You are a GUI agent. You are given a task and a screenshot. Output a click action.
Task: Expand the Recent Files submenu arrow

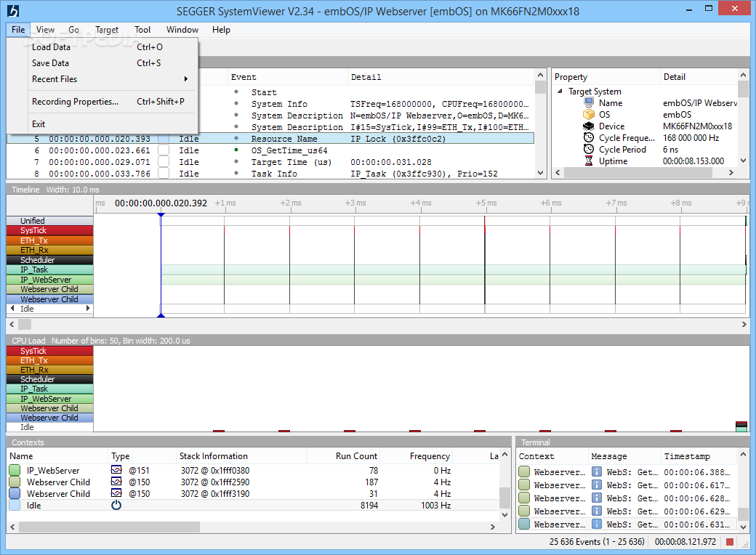[x=185, y=79]
